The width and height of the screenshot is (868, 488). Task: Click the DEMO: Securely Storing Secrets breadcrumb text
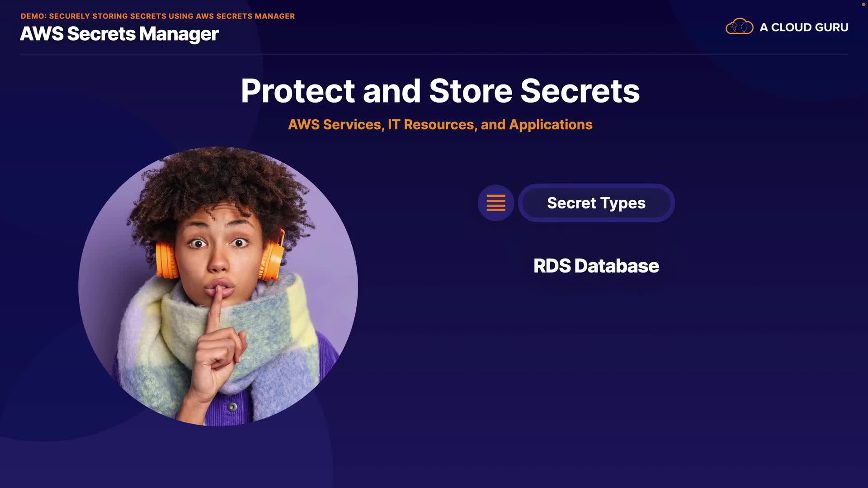coord(158,16)
